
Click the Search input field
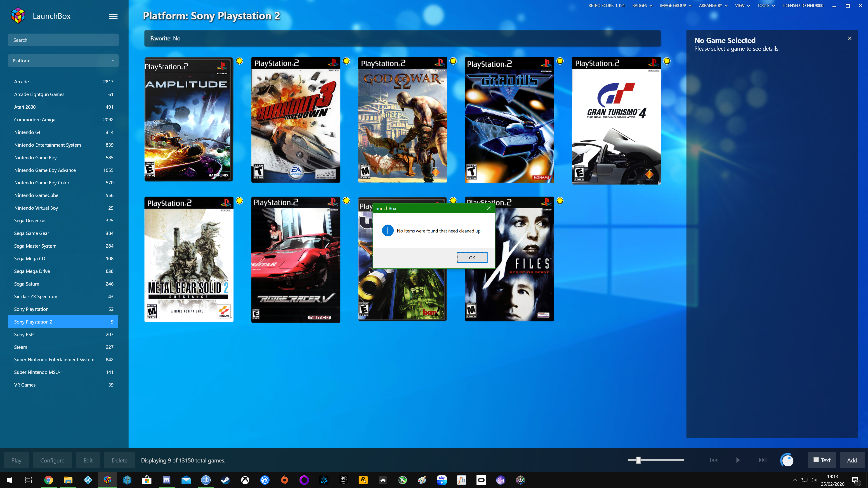(63, 40)
